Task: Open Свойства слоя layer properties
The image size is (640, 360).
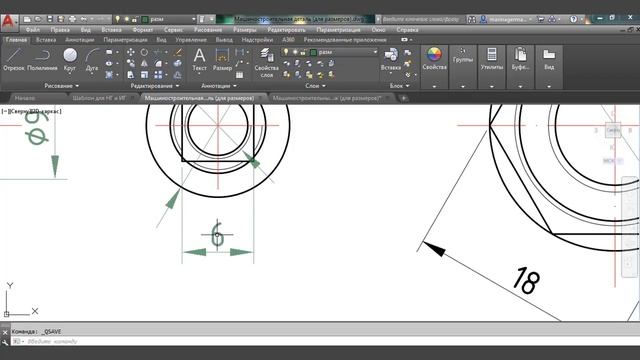Action: 267,62
